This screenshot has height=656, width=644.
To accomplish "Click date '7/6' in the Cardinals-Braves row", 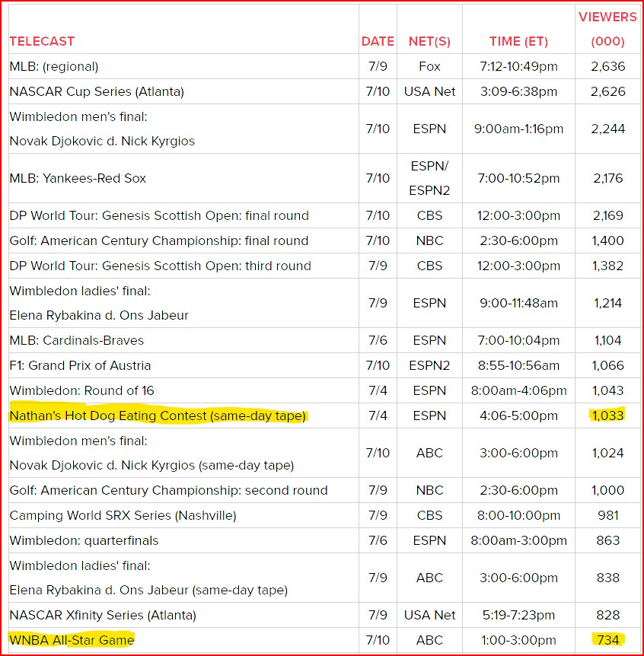I will [378, 340].
